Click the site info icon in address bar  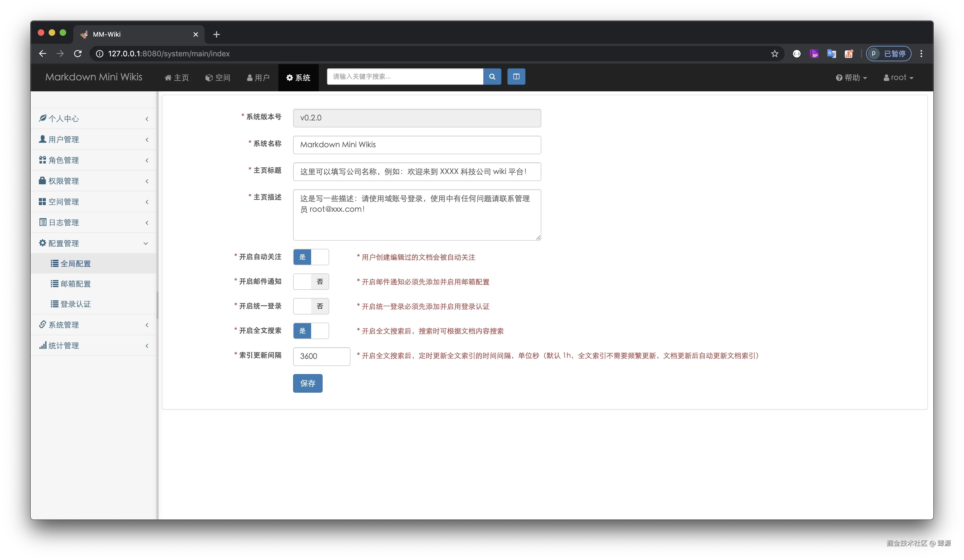click(100, 54)
